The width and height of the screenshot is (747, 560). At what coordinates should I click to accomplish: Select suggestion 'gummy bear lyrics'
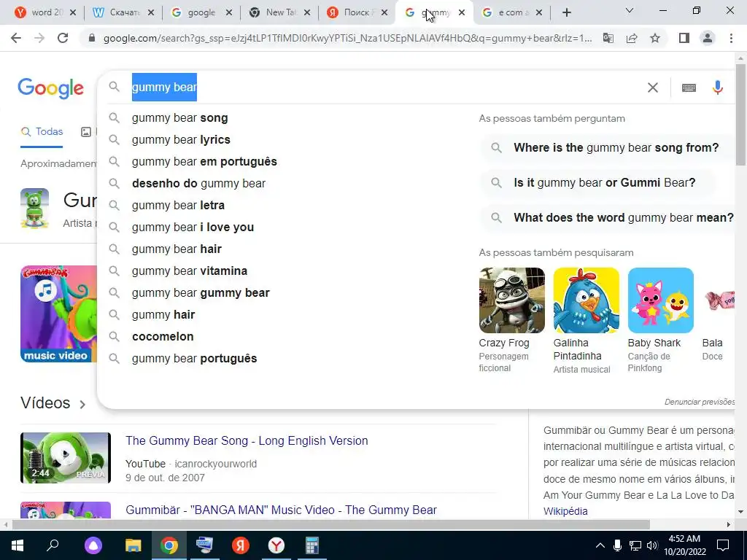(181, 140)
